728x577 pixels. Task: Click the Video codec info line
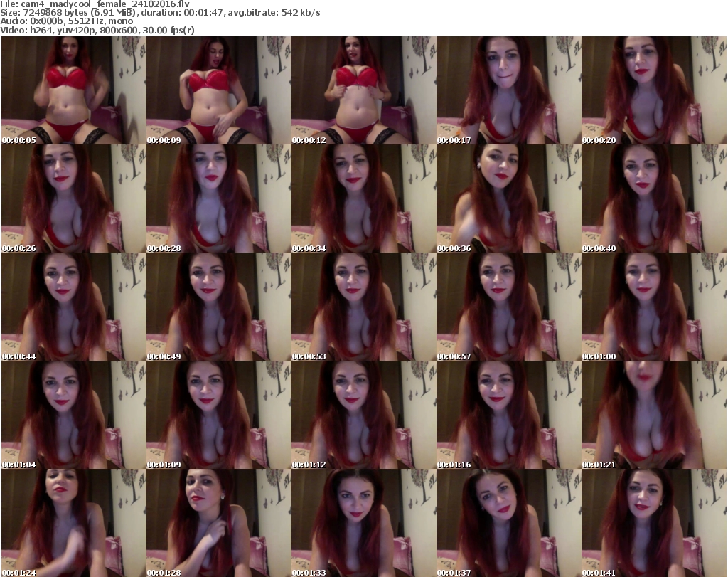coord(97,30)
